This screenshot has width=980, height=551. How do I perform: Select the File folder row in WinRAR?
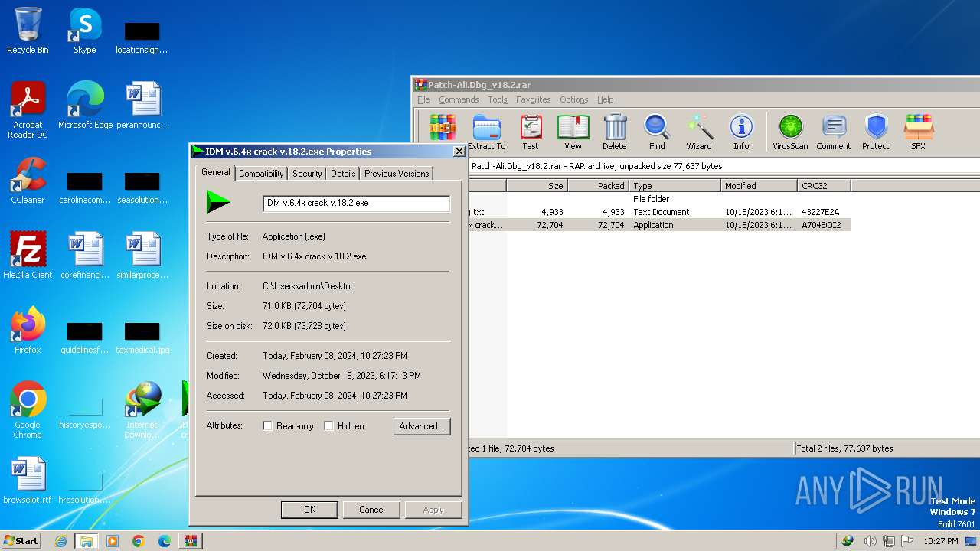coord(659,199)
